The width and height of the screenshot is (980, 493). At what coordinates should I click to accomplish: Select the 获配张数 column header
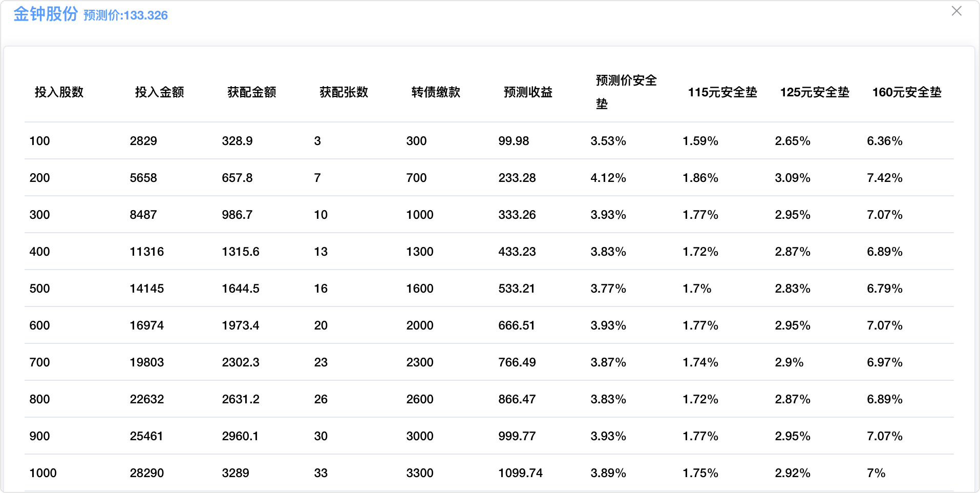[x=344, y=92]
